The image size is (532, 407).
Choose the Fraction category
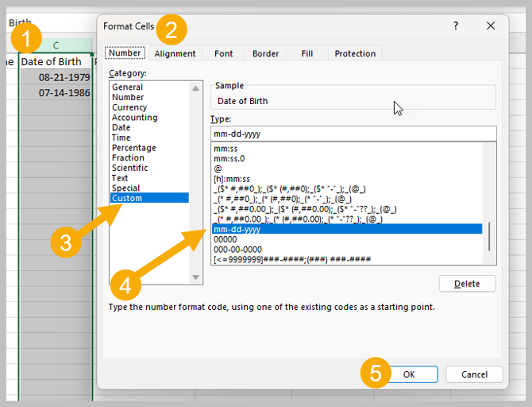tap(149, 157)
